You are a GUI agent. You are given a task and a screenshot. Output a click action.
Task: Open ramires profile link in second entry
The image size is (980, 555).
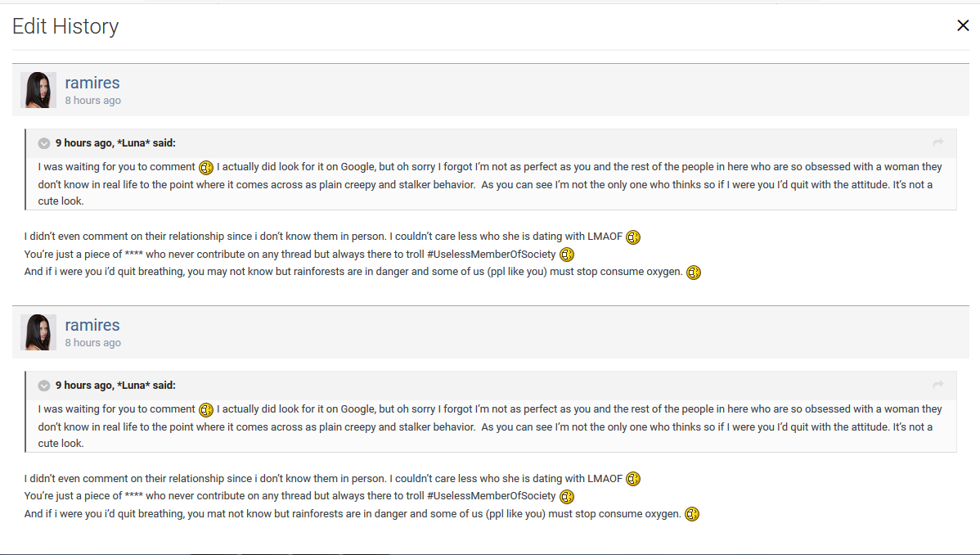pyautogui.click(x=92, y=325)
